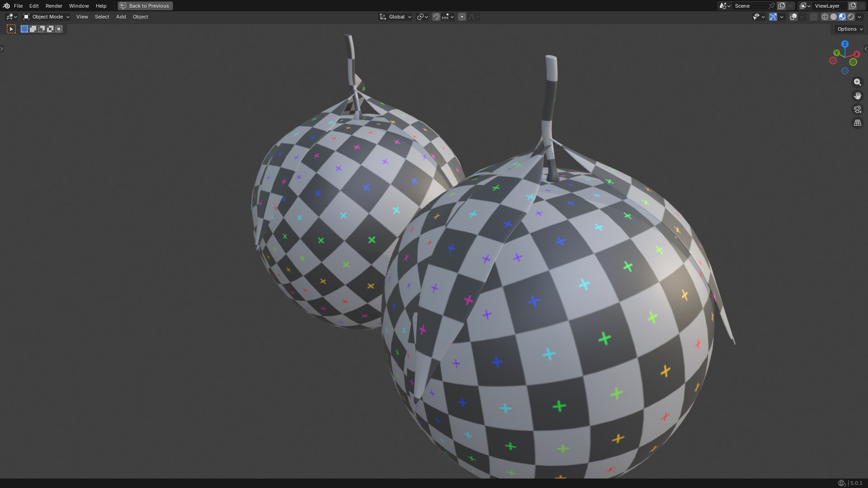
Task: Click the X axis on navigation gizmo
Action: tap(856, 54)
